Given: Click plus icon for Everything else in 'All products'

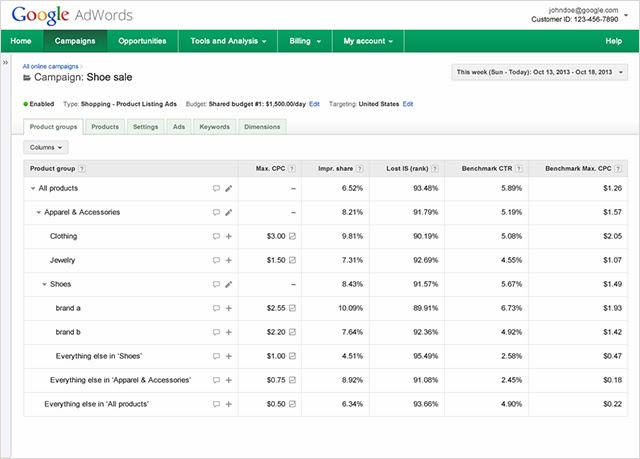Looking at the screenshot, I should (x=229, y=404).
